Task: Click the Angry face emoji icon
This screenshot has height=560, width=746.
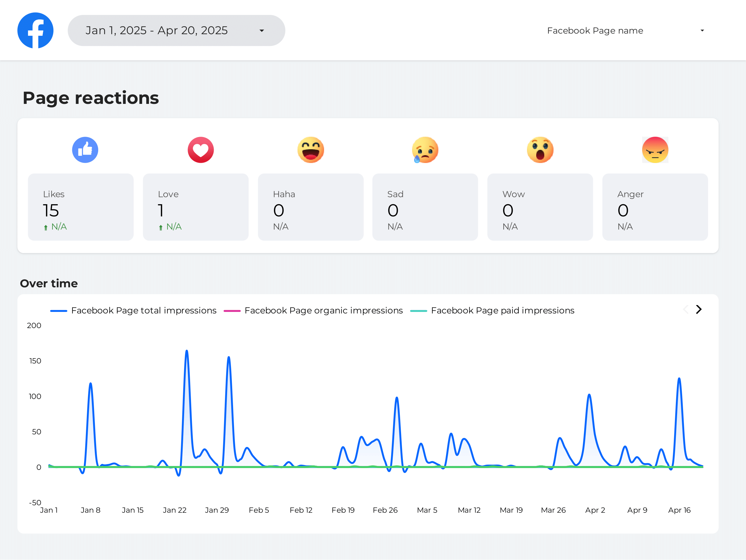Action: click(x=655, y=150)
